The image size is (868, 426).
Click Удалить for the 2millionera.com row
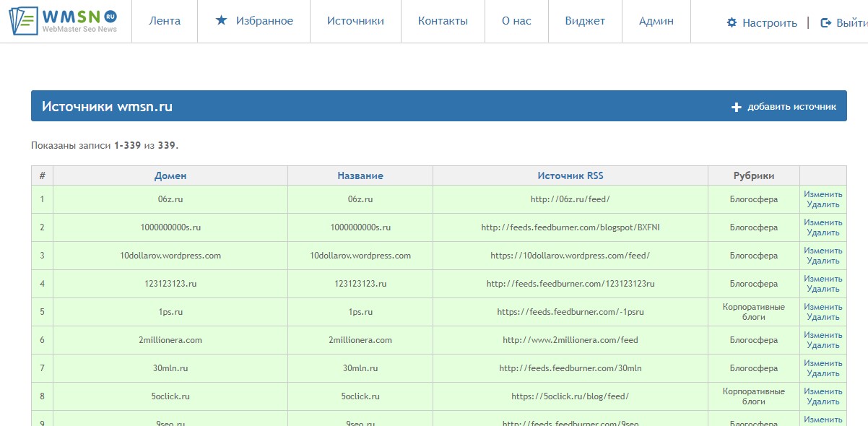tap(823, 345)
